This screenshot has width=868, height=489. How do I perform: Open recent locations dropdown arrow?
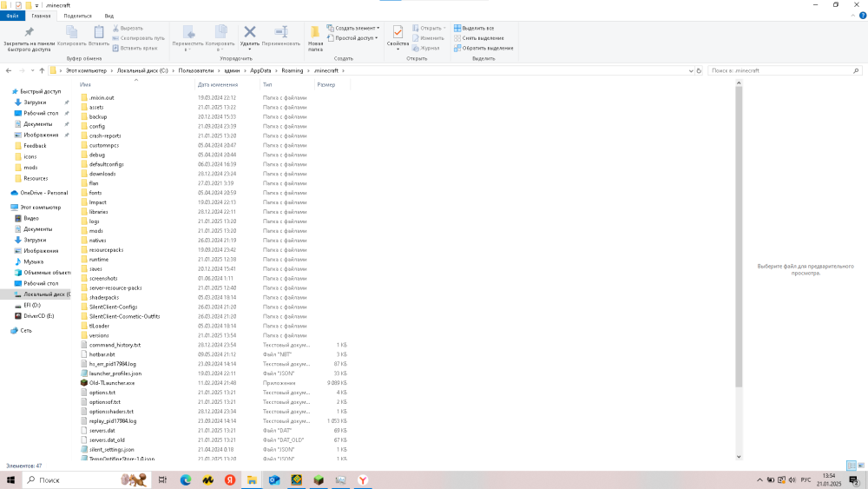tap(32, 71)
